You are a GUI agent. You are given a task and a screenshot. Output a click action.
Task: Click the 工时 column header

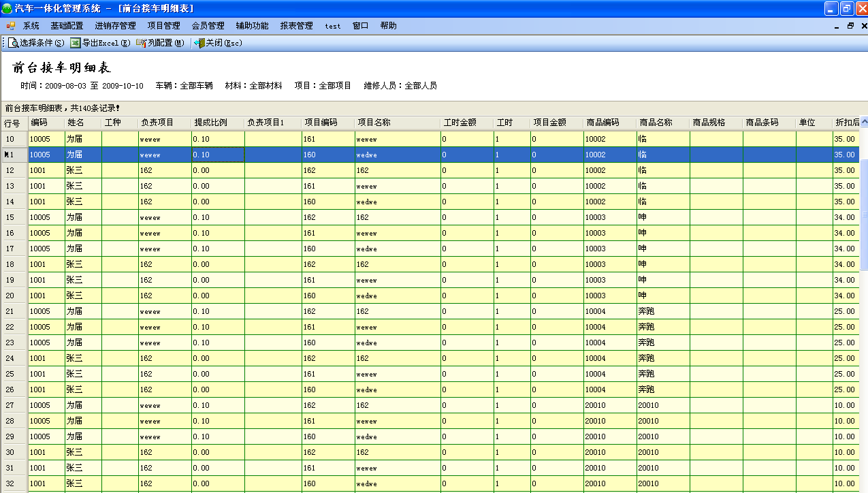pos(512,123)
